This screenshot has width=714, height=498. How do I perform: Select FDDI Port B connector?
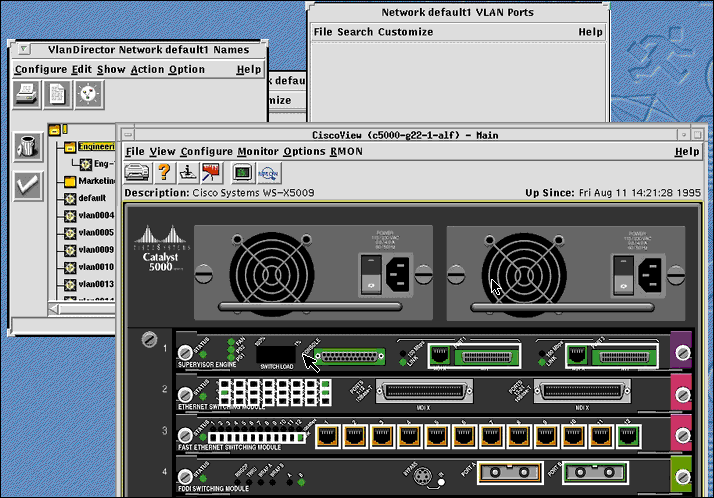coord(595,472)
